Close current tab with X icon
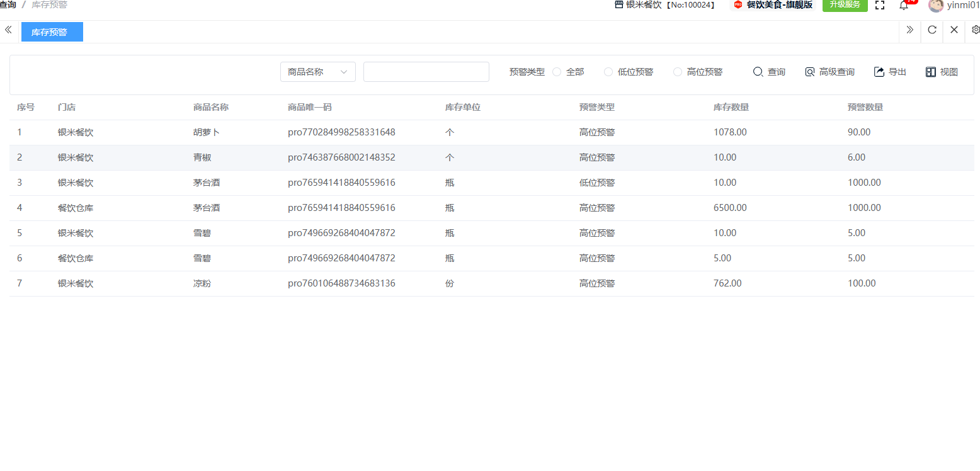Viewport: 980px width, 471px height. pyautogui.click(x=954, y=30)
